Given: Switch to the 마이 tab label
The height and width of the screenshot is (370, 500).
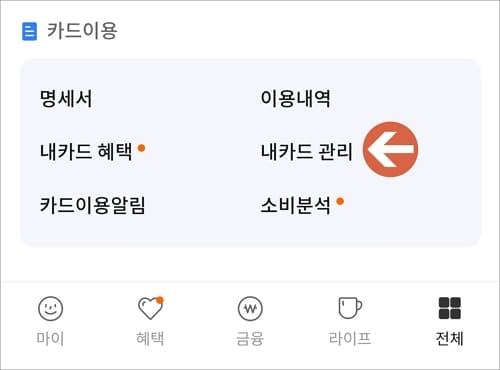Looking at the screenshot, I should [x=50, y=338].
